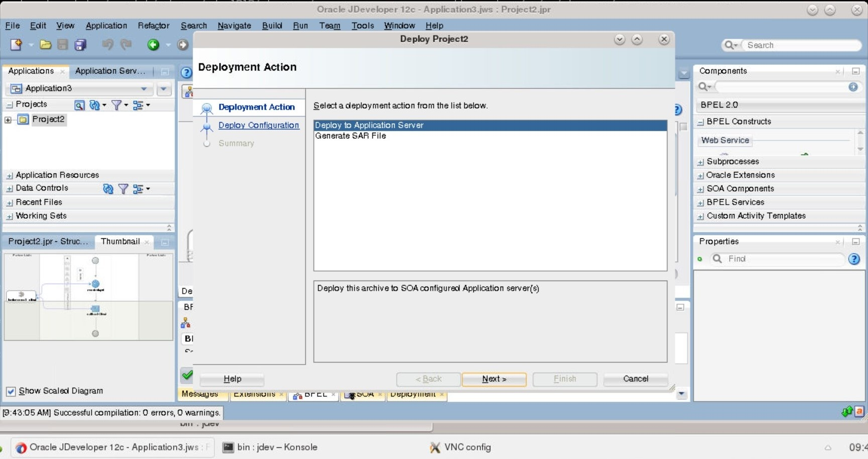The image size is (868, 459).
Task: Open the File menu
Action: pyautogui.click(x=13, y=26)
